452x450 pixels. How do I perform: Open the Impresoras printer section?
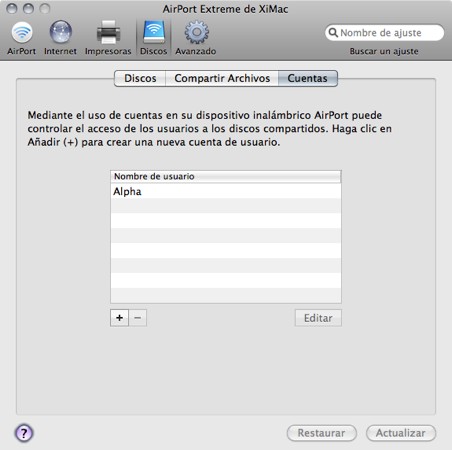(108, 37)
